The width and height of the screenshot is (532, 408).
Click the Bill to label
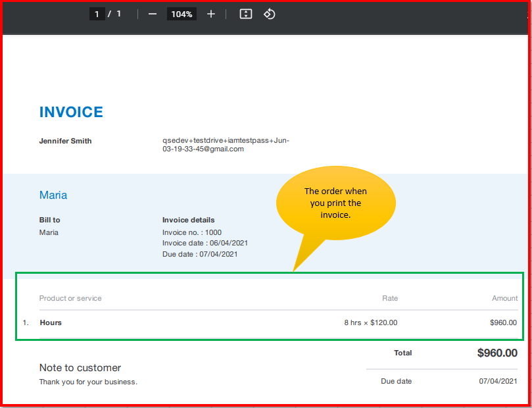click(x=49, y=220)
